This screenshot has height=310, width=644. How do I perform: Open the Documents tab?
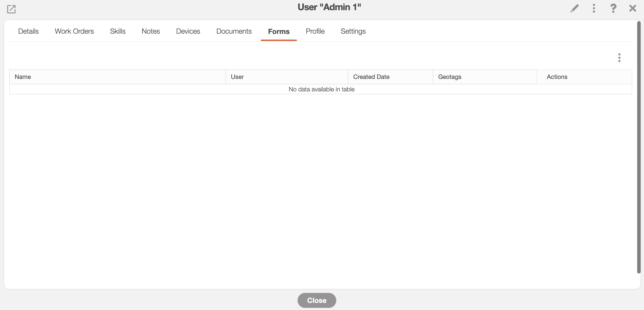[x=234, y=31]
